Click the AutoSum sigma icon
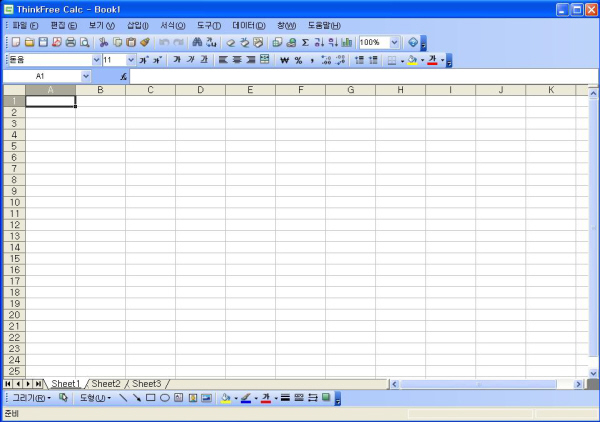 (305, 42)
